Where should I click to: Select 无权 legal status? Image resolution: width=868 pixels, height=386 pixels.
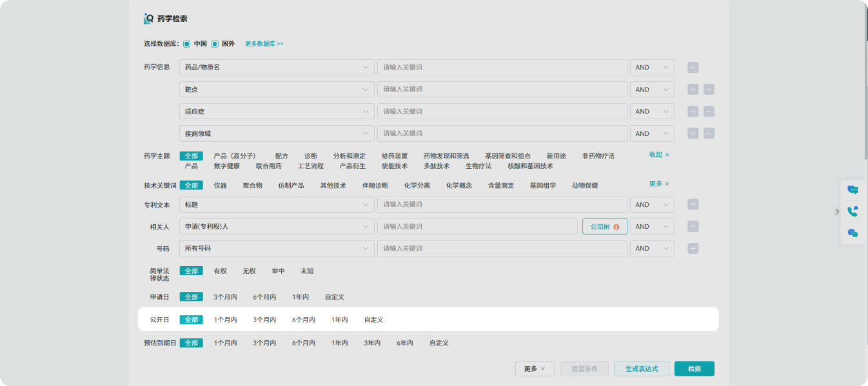pyautogui.click(x=249, y=271)
